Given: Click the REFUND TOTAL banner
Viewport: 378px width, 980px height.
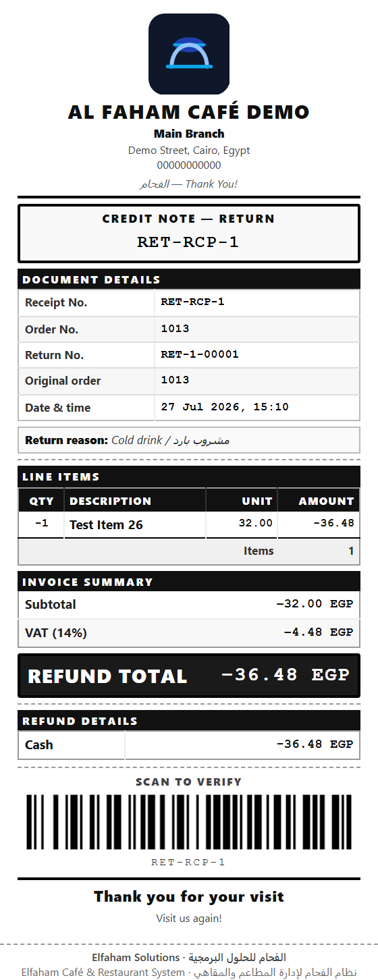Looking at the screenshot, I should (189, 676).
